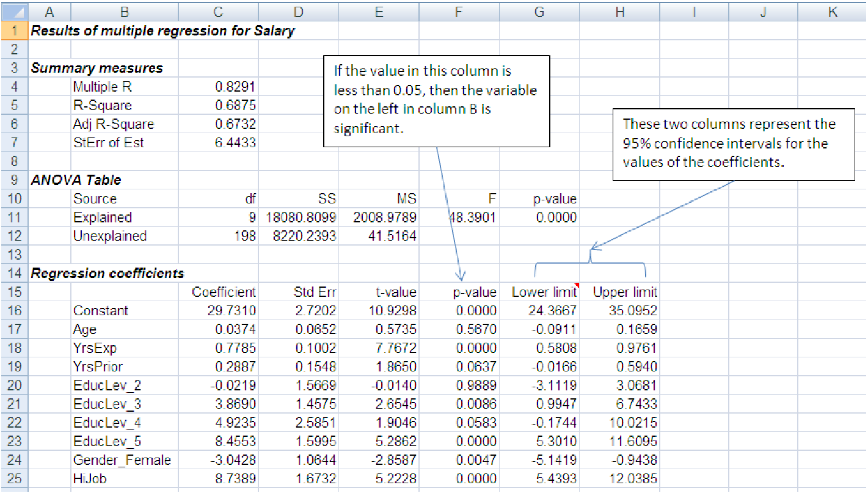Select the EducLev_4 upper limit 10.0215
This screenshot has width=868, height=493.
click(x=619, y=422)
